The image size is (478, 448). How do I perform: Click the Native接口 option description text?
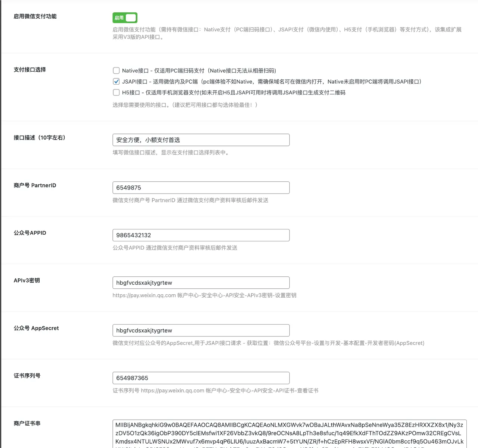point(199,71)
